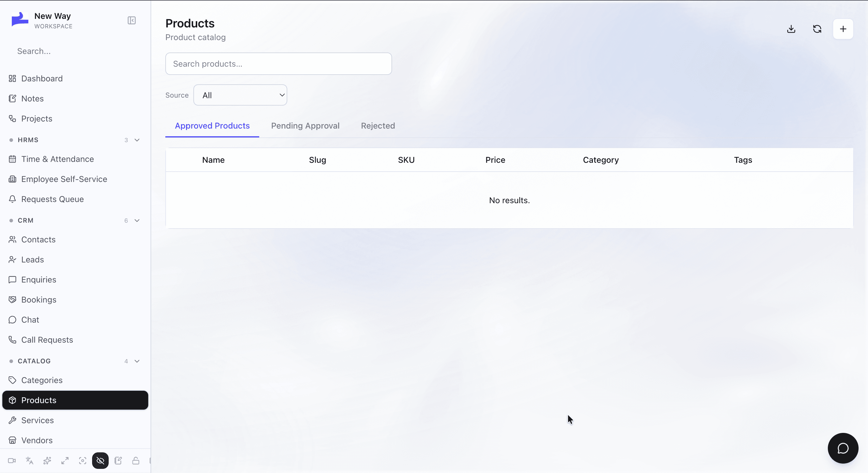Collapse the CRM section chevron
The width and height of the screenshot is (868, 473).
137,221
